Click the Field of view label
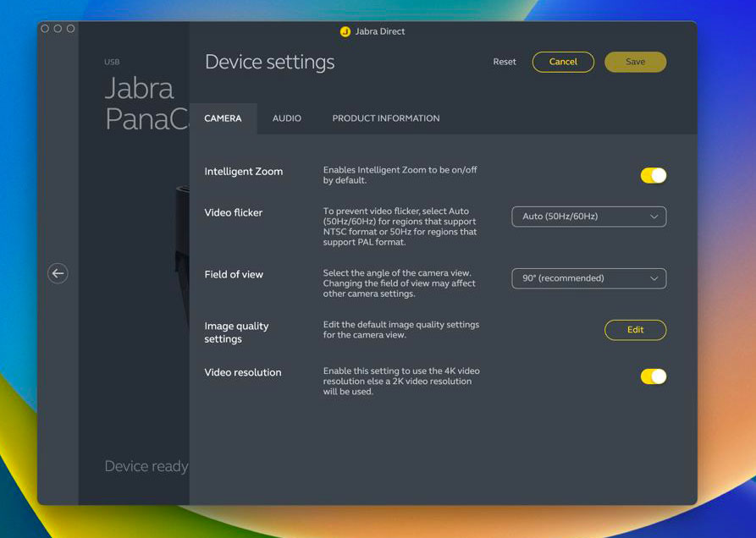756x538 pixels. [234, 275]
